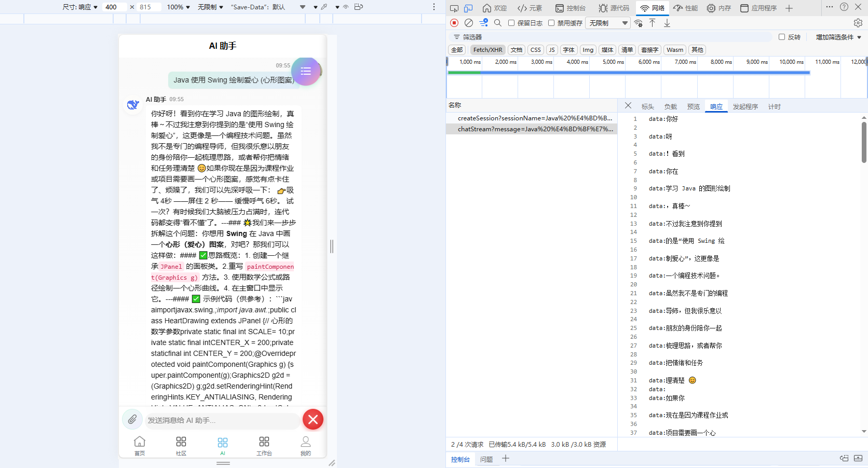Open 问题 issues drawer tab
Viewport: 868px width, 468px height.
point(486,459)
